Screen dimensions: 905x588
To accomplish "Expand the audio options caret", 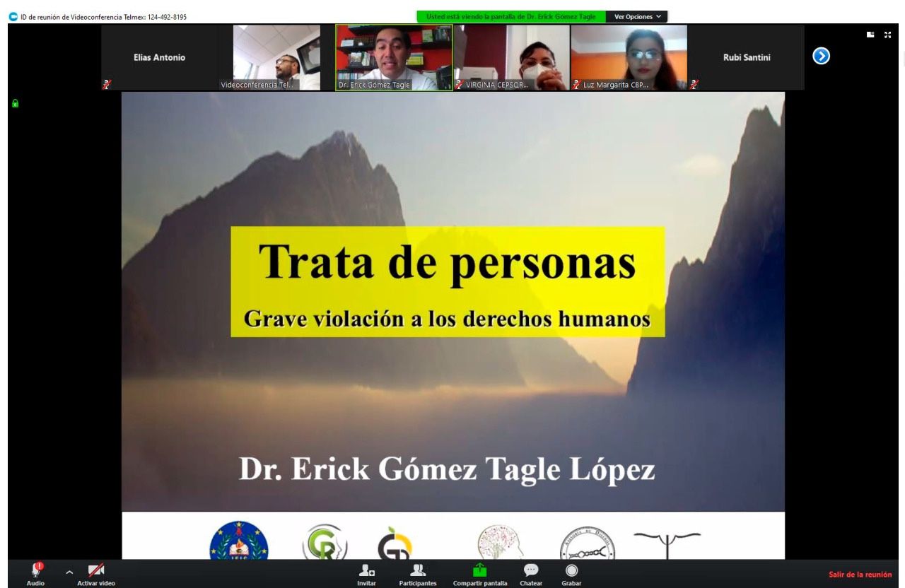I will [69, 572].
